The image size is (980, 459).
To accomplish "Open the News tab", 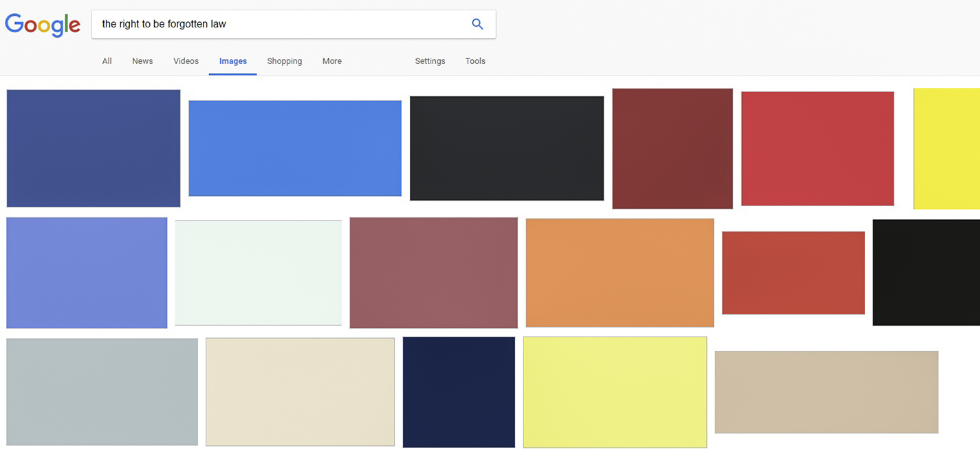I will point(142,61).
